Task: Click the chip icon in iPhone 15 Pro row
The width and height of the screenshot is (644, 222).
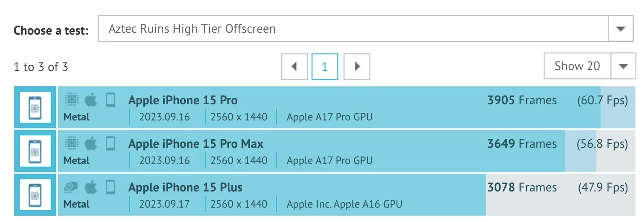Action: 71,100
